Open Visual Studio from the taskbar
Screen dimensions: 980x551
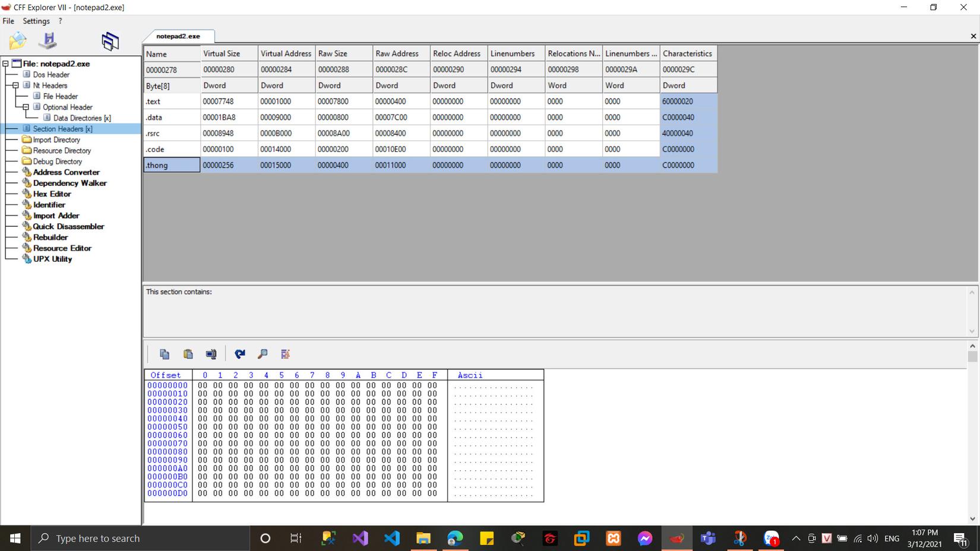click(360, 539)
